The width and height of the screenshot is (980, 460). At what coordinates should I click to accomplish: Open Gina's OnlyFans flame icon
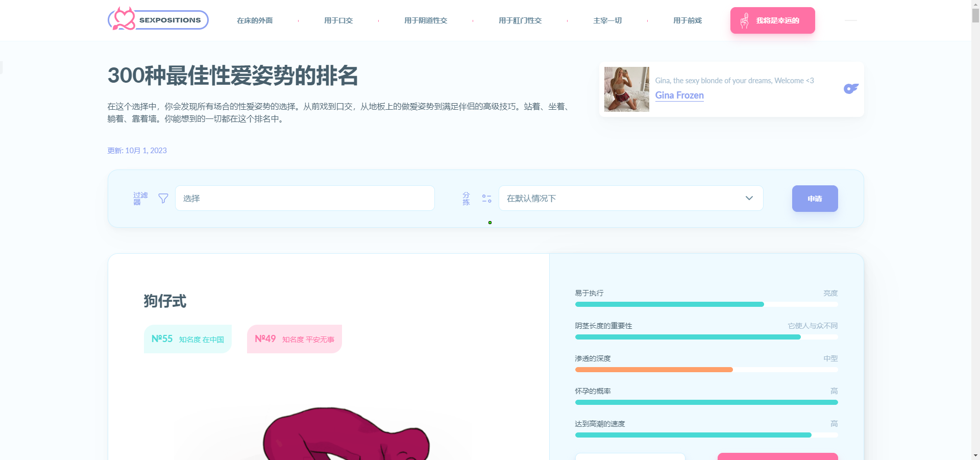pos(850,88)
